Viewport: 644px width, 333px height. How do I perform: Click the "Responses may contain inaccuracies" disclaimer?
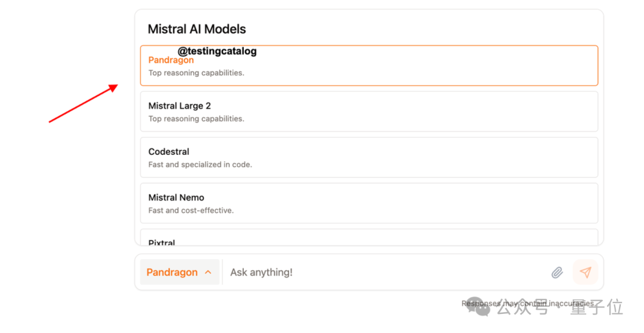pos(527,304)
